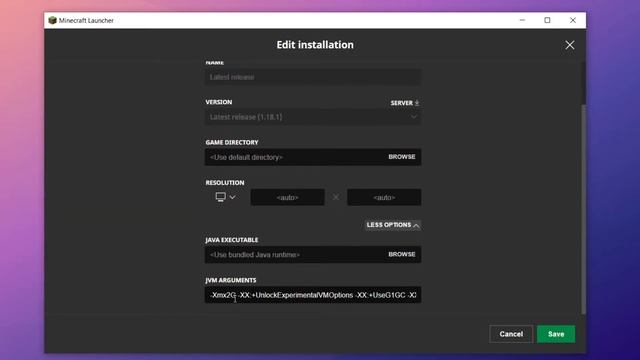Click the RESOLUTION label
Screen dimensions: 640x360
(x=225, y=183)
